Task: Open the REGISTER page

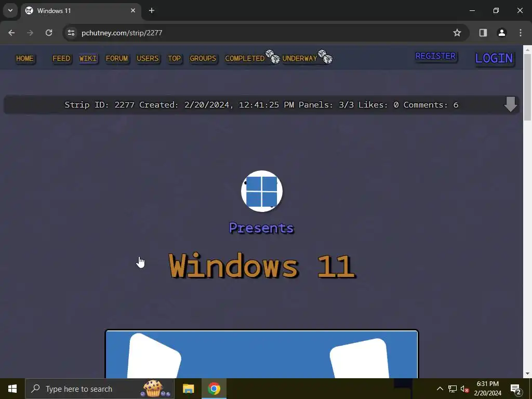Action: coord(436,56)
